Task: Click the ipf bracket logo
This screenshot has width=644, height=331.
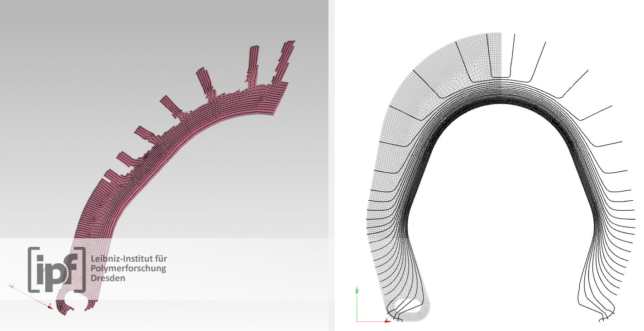Action: click(56, 270)
